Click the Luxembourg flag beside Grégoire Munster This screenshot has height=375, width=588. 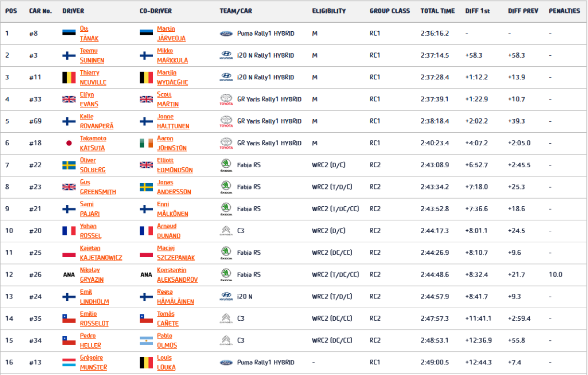coord(69,362)
